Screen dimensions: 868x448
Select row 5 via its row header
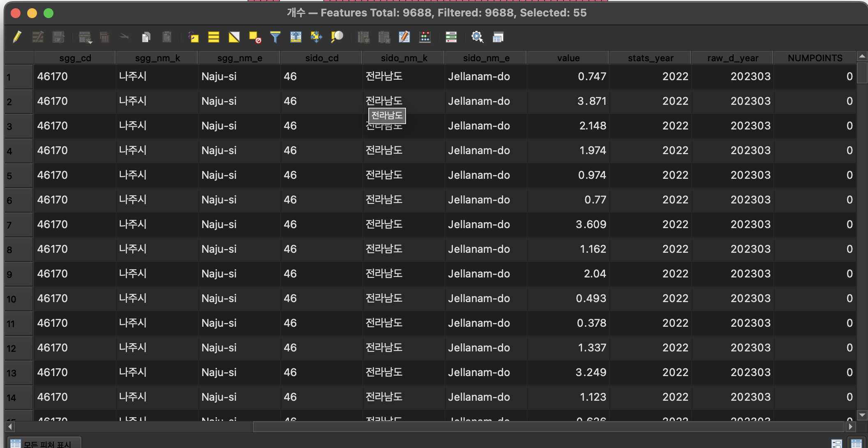tap(18, 176)
